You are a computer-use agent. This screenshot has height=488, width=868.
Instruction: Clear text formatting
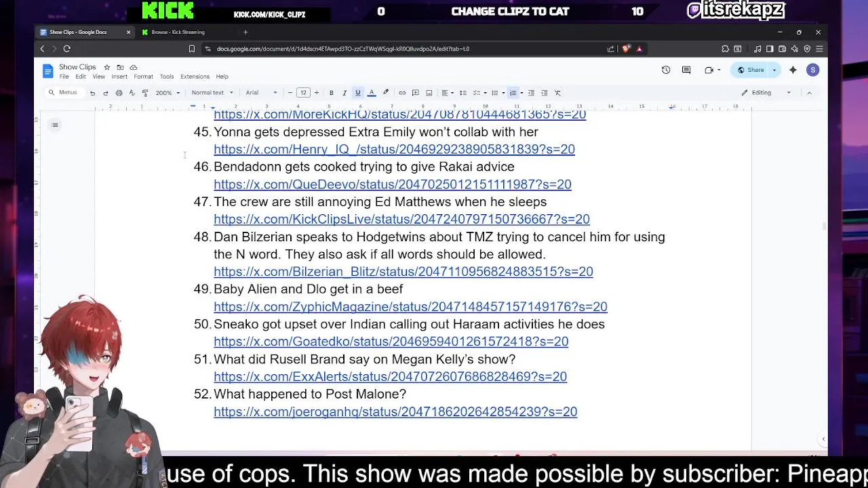[x=557, y=93]
